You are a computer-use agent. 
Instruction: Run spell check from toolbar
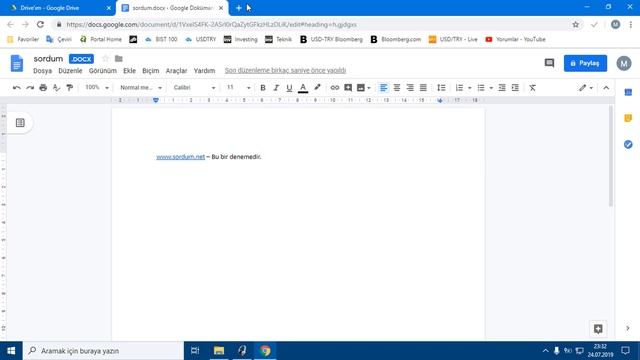click(56, 88)
